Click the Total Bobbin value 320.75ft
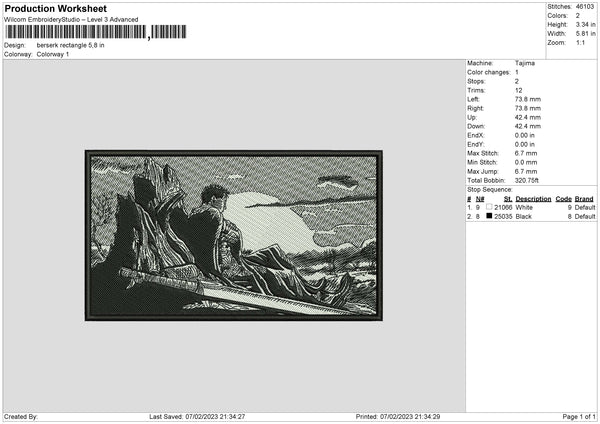Viewport: 600px width, 424px height. point(527,181)
